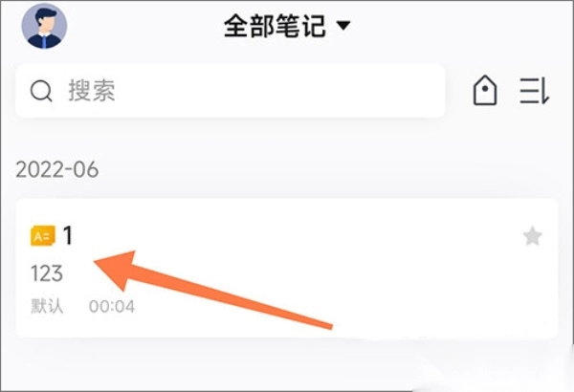The image size is (574, 392).
Task: Tap the 搜索 placeholder text
Action: [92, 91]
